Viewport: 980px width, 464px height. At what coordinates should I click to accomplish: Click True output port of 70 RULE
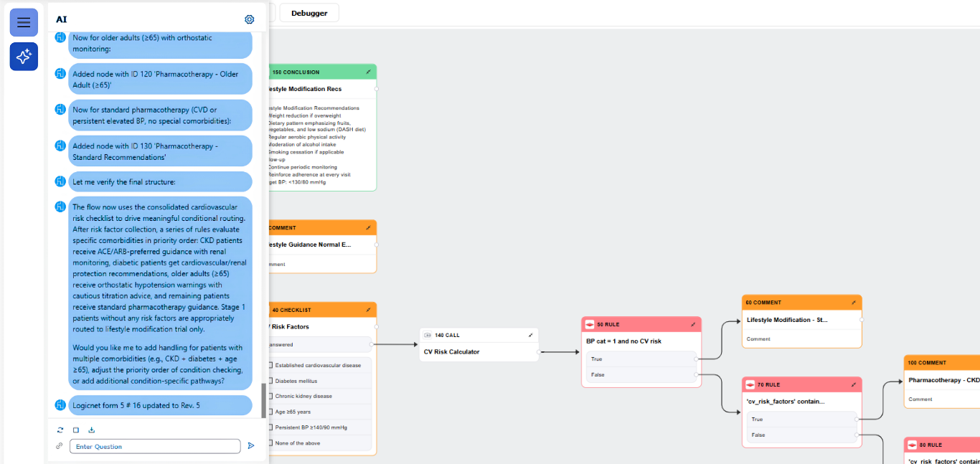857,419
